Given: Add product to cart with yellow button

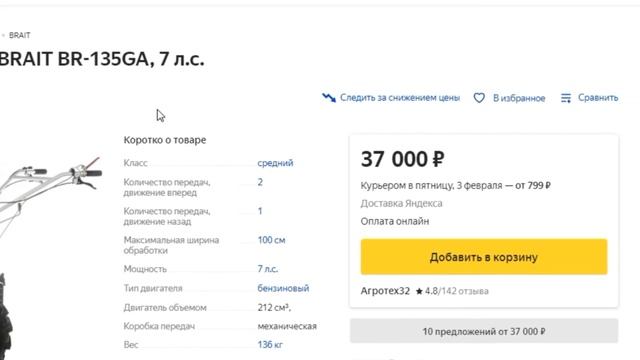Looking at the screenshot, I should 484,257.
